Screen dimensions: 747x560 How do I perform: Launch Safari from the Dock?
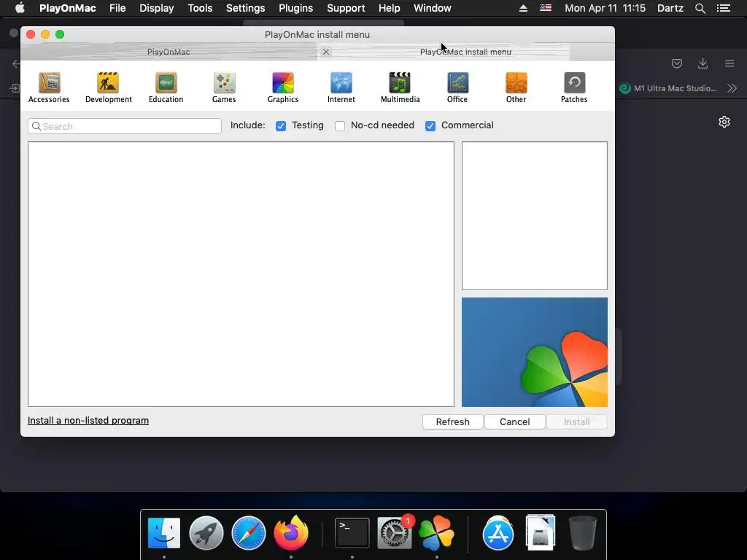(248, 533)
